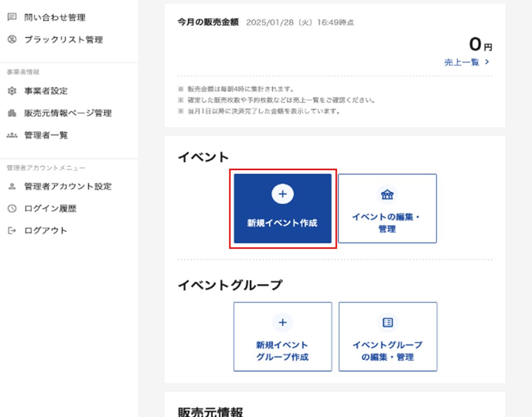532x417 pixels.
Task: Click the list icon in イベントグループの編集・管理
Action: [387, 322]
